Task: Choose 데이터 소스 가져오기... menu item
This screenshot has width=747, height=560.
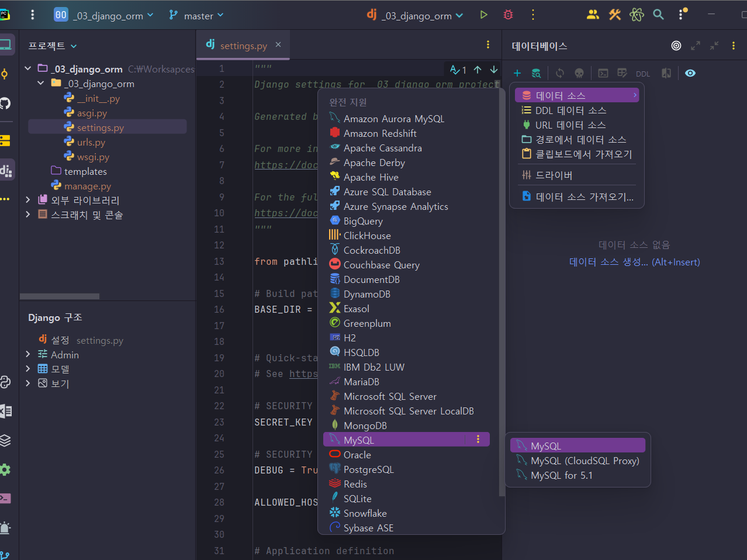Action: pyautogui.click(x=577, y=196)
